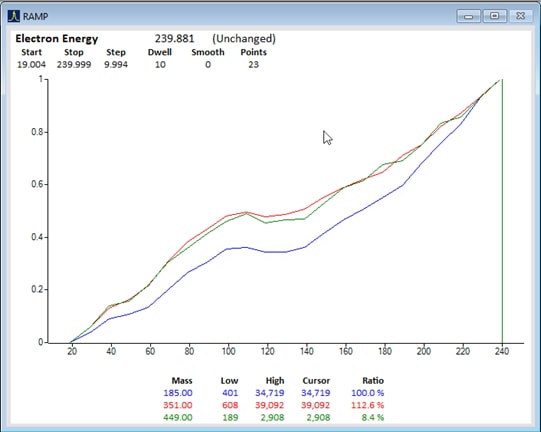Viewport: 541px width, 432px height.
Task: Close the RAMP window
Action: point(521,16)
